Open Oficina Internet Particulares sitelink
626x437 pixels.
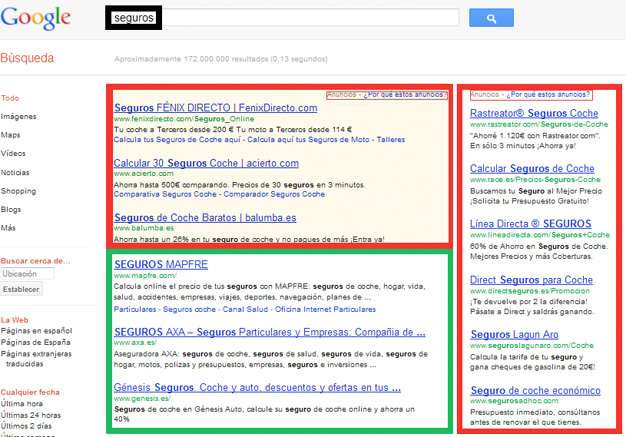(325, 309)
